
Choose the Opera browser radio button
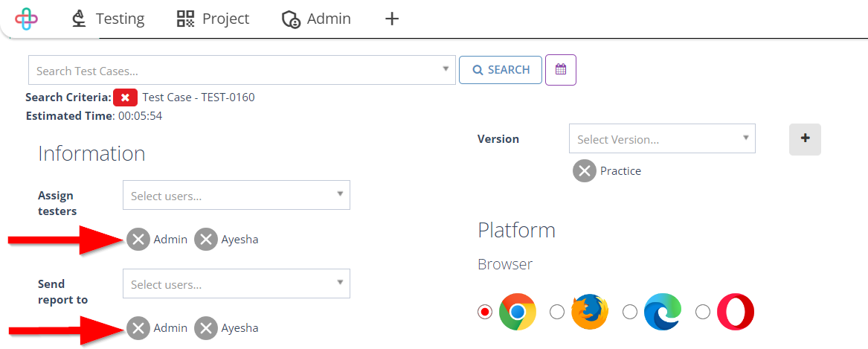702,312
